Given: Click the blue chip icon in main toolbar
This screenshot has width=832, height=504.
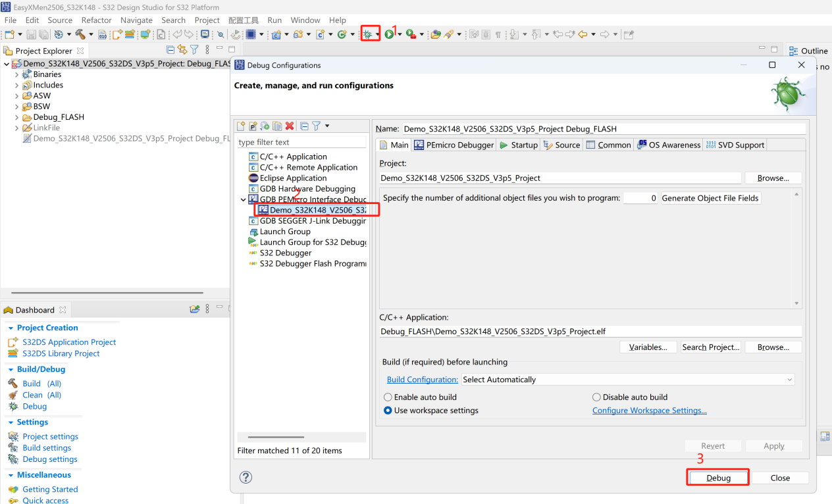Looking at the screenshot, I should click(251, 34).
